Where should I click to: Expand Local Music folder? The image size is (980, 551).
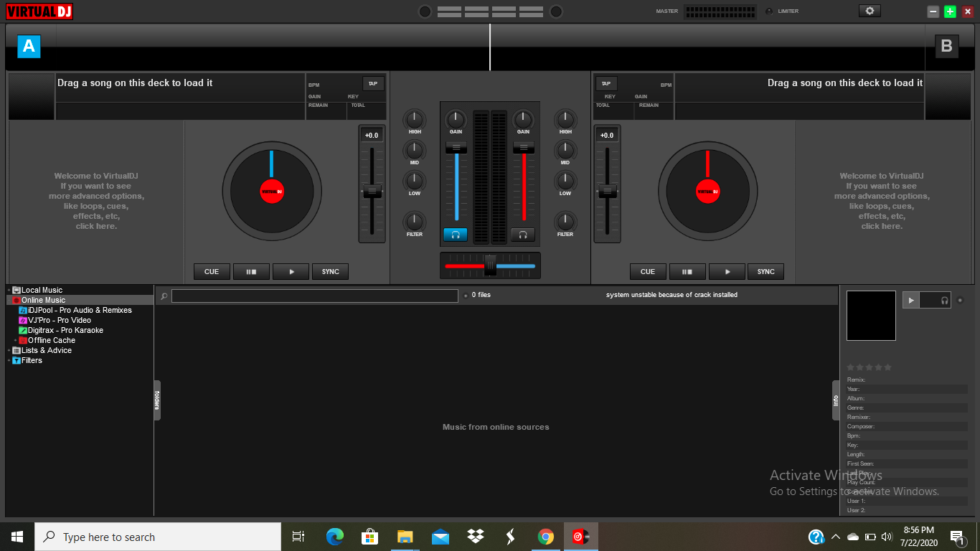point(9,291)
